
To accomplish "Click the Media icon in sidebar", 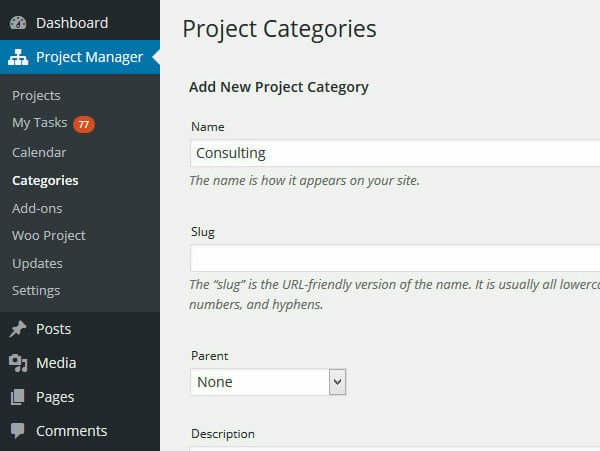I will 18,363.
